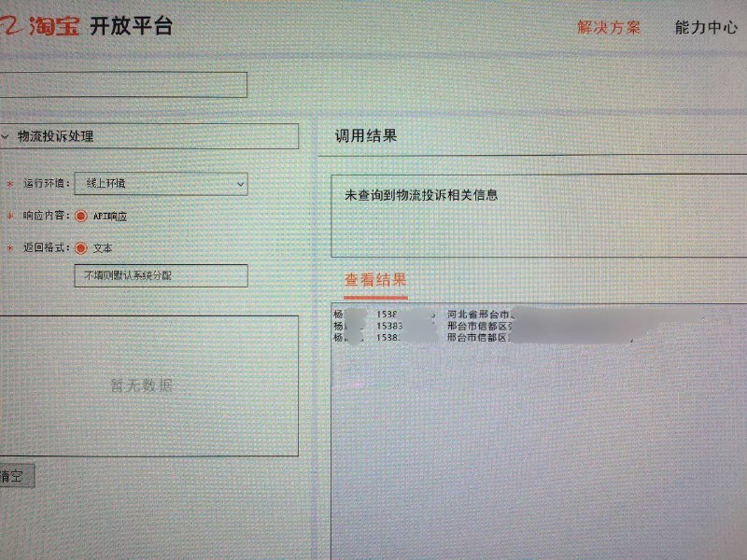The image size is (747, 560).
Task: Click the 暂无数据 empty data panel
Action: click(x=149, y=385)
